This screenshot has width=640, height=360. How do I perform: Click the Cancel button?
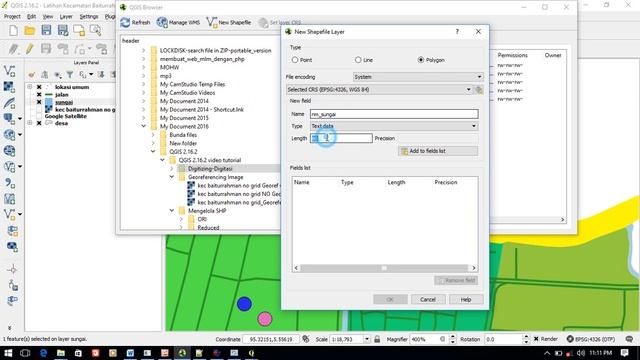point(428,300)
